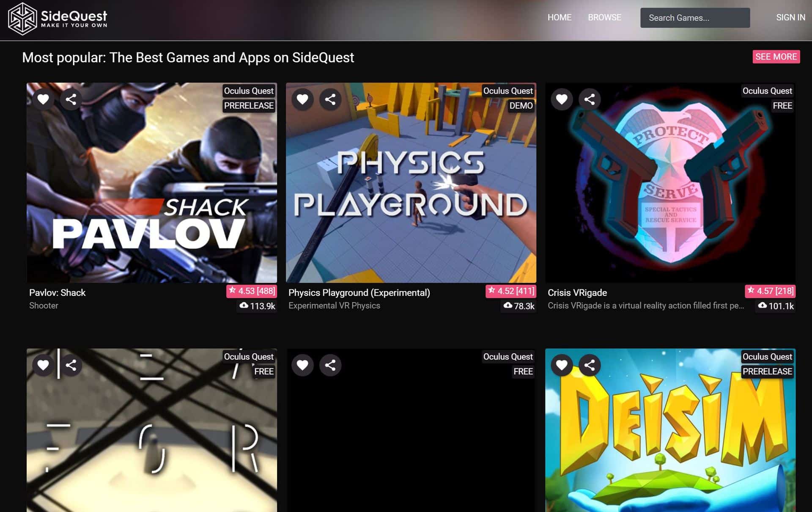This screenshot has height=512, width=812.
Task: Click the Pavlov: Shack title link
Action: pos(57,293)
